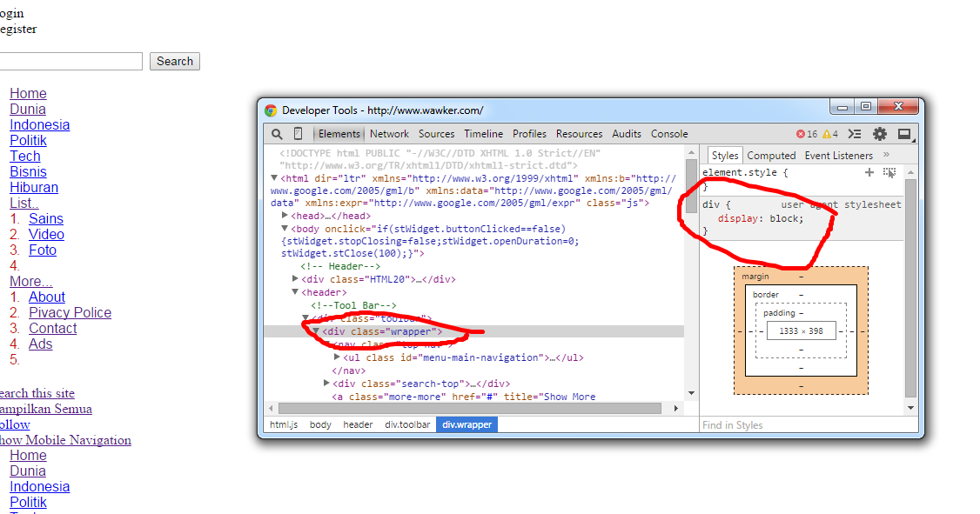Toggle the device mode phone icon
The height and width of the screenshot is (514, 980).
299,134
